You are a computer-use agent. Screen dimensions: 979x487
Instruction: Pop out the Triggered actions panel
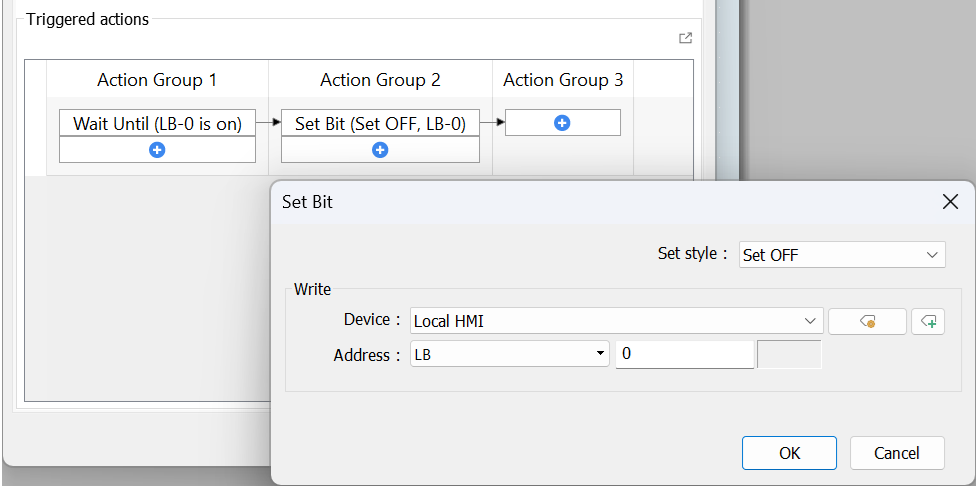click(x=685, y=38)
